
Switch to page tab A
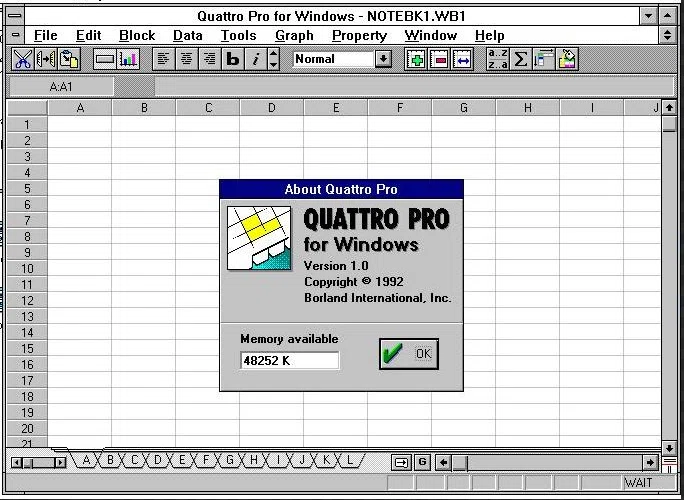[x=86, y=460]
